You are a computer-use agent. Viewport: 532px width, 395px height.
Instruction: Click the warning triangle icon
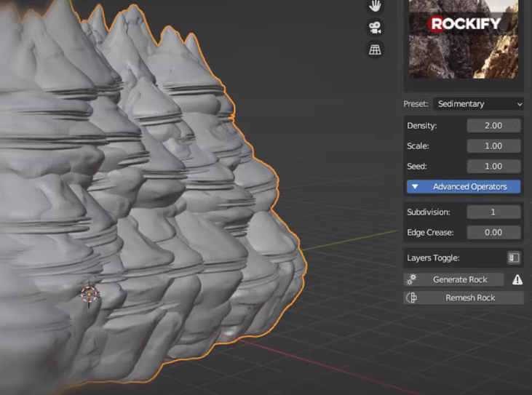[x=517, y=279]
